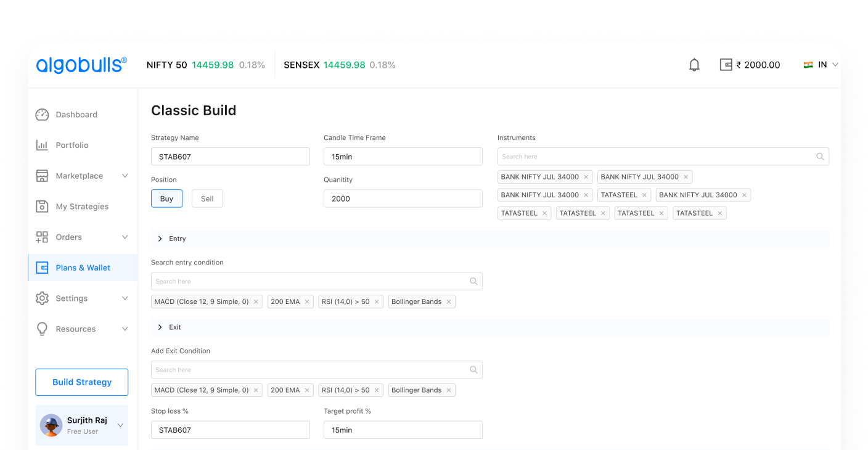This screenshot has width=868, height=450.
Task: Click the SENSEX ticker
Action: (x=340, y=65)
